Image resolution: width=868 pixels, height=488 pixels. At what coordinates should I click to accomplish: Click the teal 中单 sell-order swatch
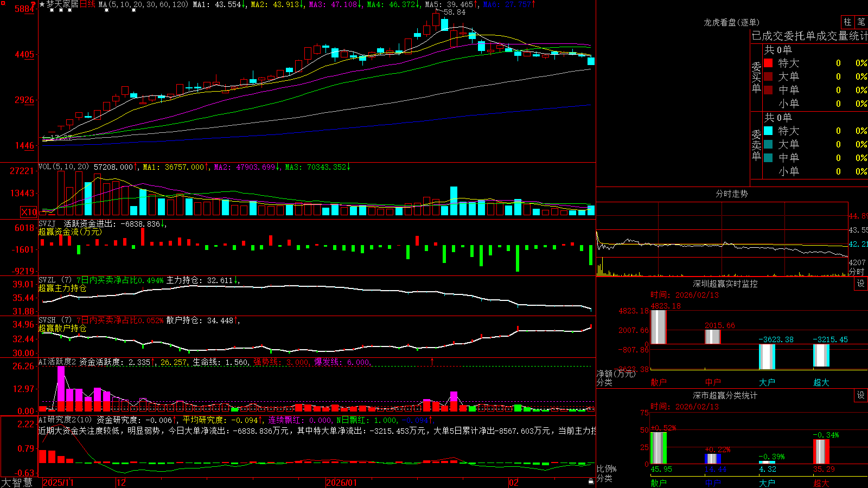coord(768,158)
